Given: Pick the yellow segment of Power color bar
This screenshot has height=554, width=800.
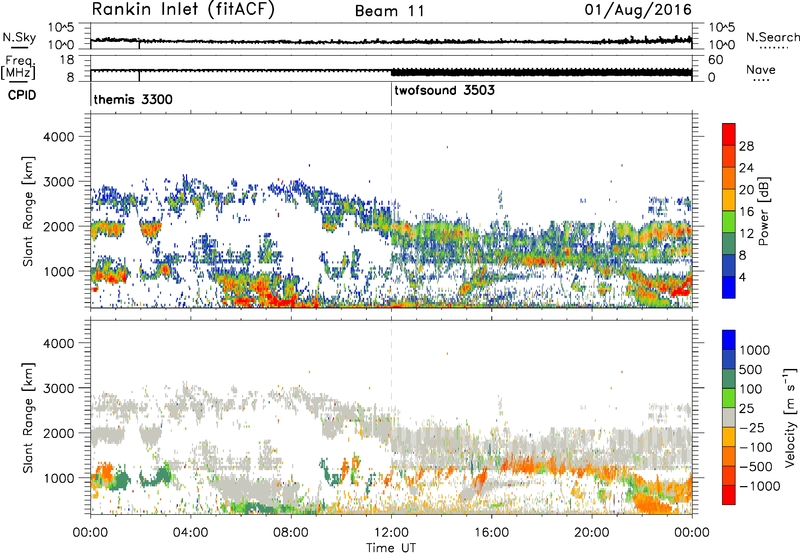Looking at the screenshot, I should click(729, 200).
